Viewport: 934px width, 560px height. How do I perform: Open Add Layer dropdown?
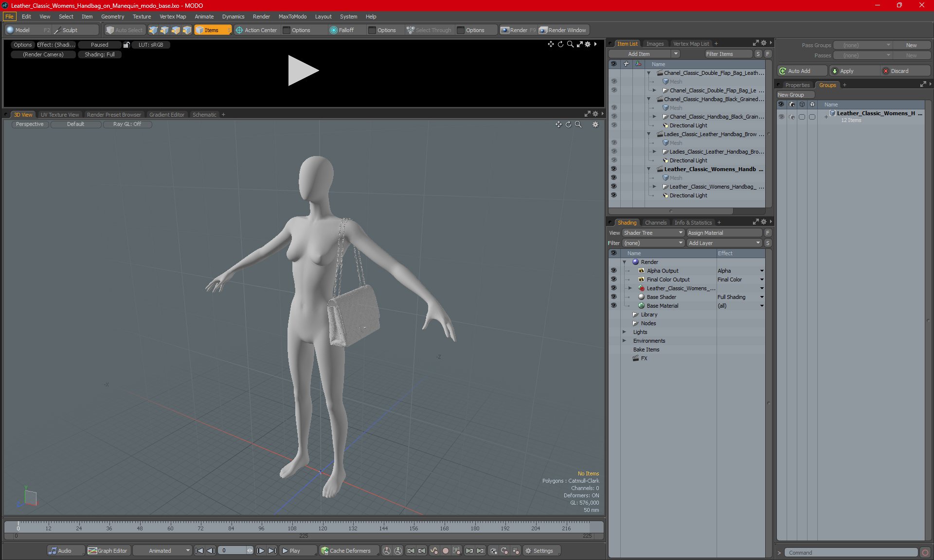pyautogui.click(x=724, y=243)
